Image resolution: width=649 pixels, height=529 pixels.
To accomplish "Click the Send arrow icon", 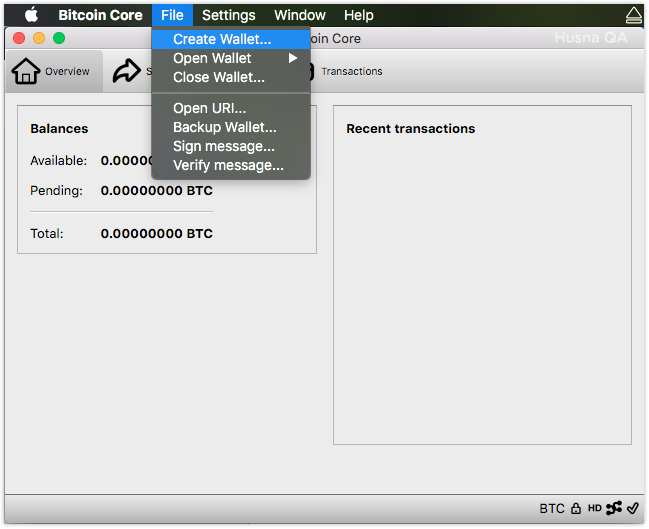I will [x=127, y=71].
